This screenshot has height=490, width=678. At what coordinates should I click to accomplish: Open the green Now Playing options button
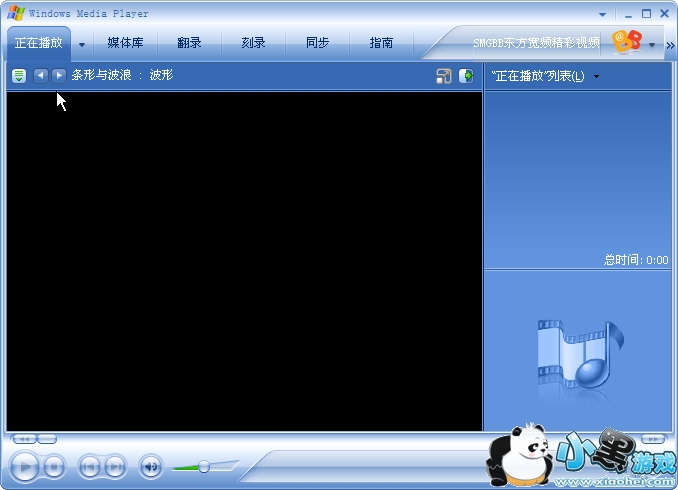19,76
